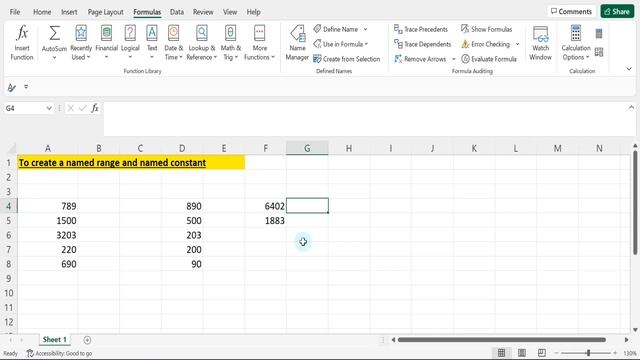The image size is (640, 360).
Task: Click Trace Precedents
Action: (421, 29)
